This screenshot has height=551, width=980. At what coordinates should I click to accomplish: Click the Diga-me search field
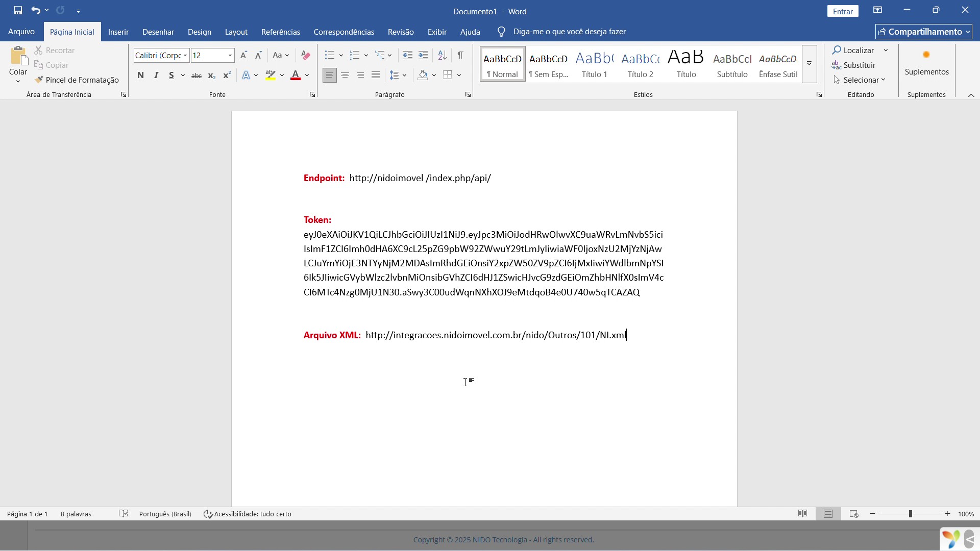pyautogui.click(x=569, y=32)
